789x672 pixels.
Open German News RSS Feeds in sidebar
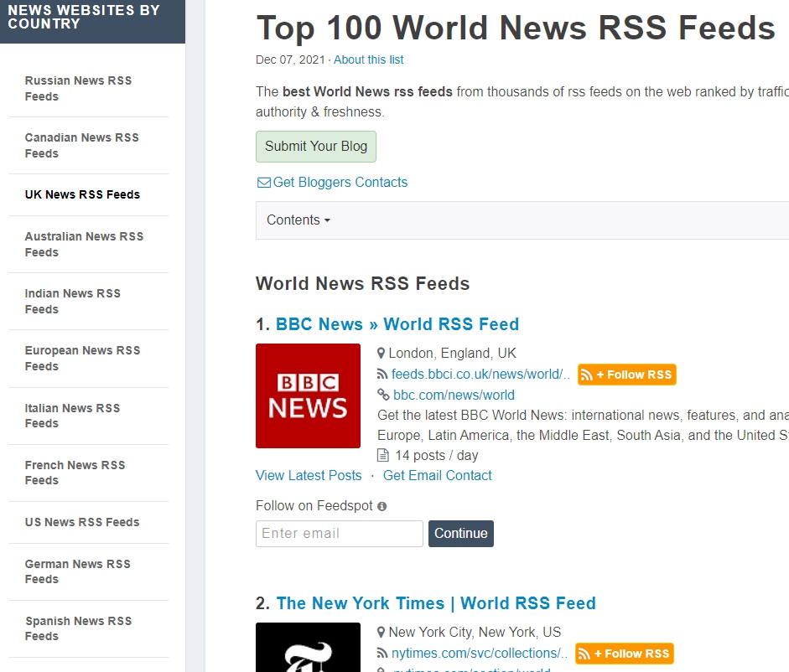click(77, 571)
